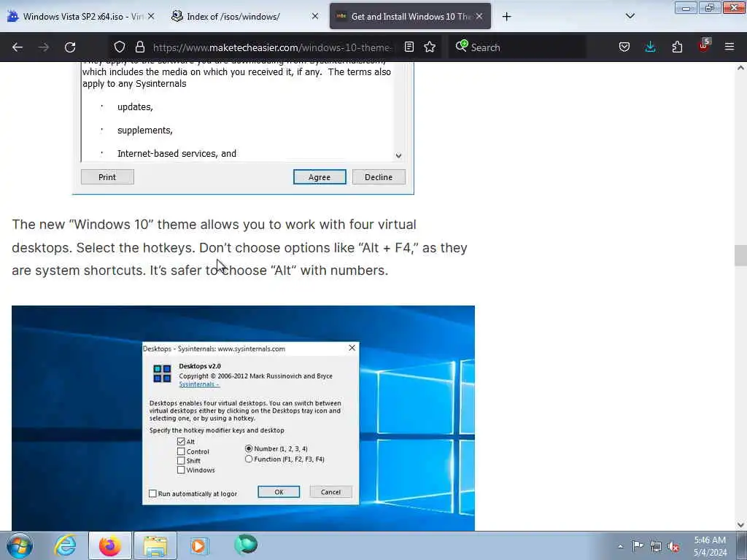Click Agree in the license image
747x560 pixels.
[x=320, y=177]
